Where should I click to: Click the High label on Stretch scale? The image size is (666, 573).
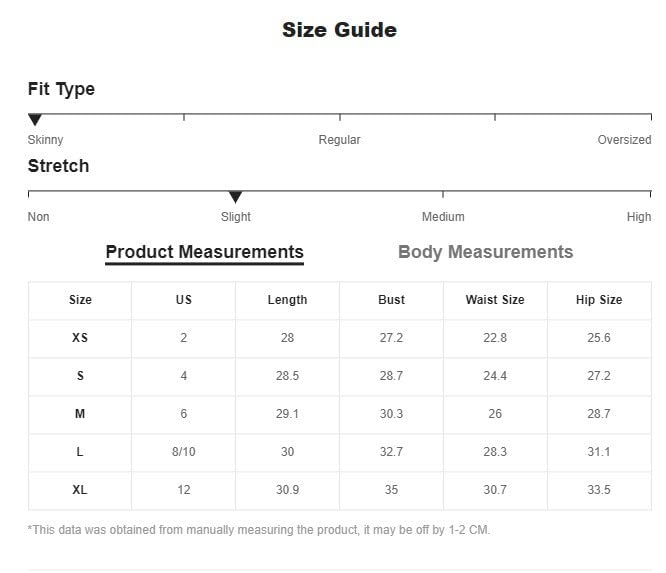pos(639,217)
